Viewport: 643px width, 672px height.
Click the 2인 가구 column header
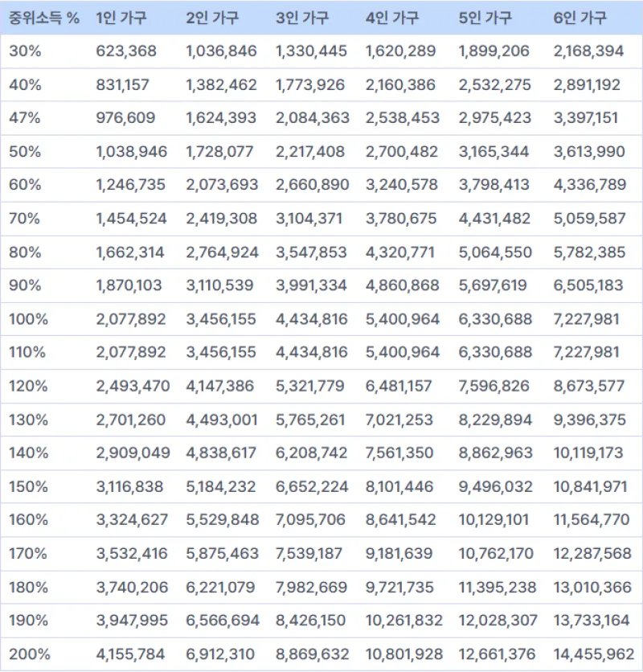(211, 18)
